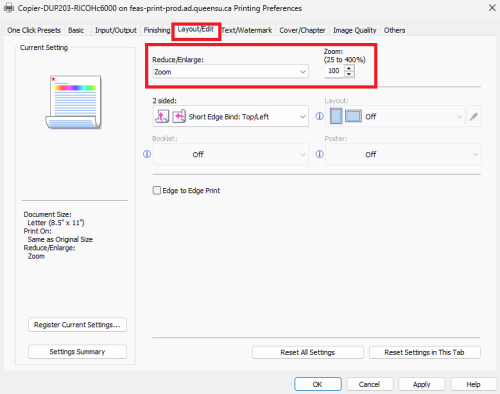Click the Cancel button
Screen dimensions: 500x394
tap(370, 384)
